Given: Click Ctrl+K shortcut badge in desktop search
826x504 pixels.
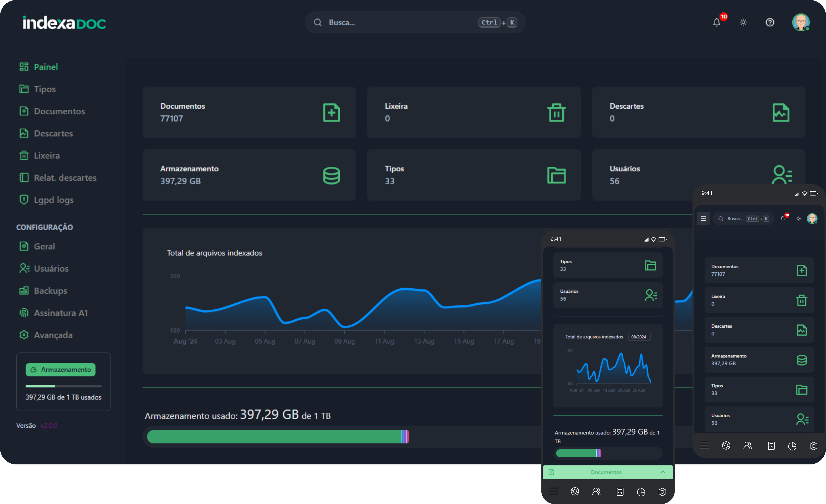Looking at the screenshot, I should coord(498,22).
